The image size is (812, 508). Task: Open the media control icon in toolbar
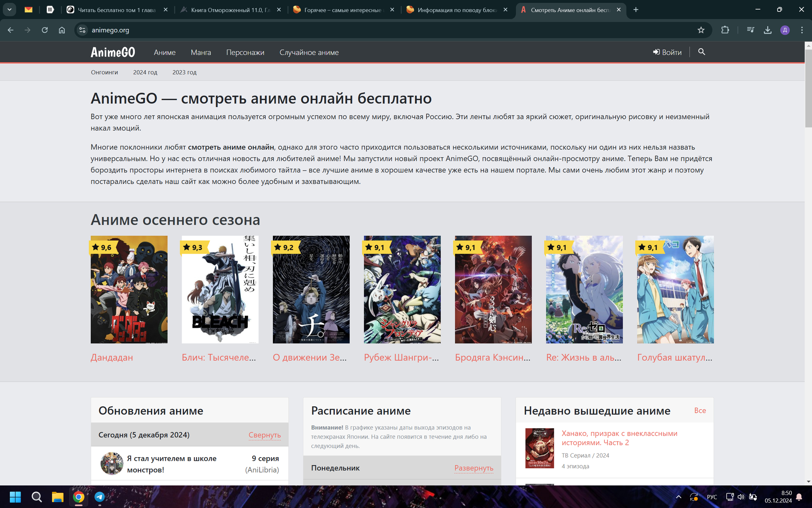tap(750, 30)
